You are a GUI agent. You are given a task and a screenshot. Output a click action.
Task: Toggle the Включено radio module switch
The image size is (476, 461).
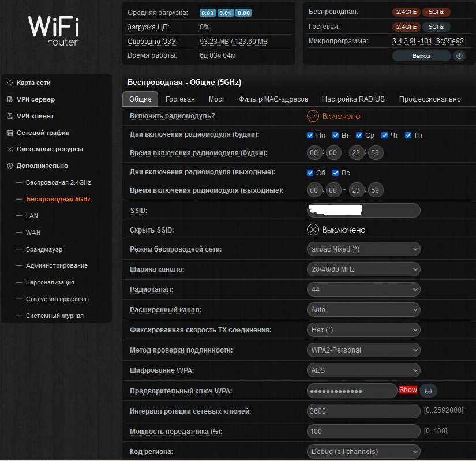click(x=313, y=116)
